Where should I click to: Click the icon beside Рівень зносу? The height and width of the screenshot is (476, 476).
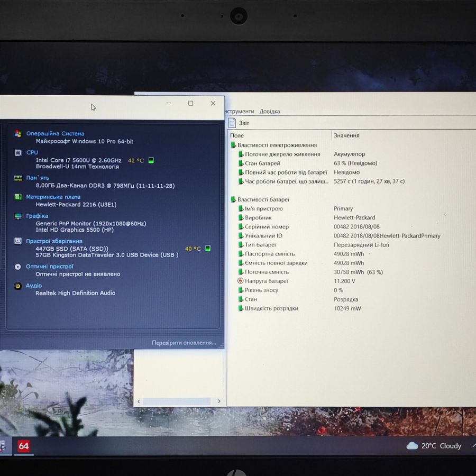pos(241,290)
